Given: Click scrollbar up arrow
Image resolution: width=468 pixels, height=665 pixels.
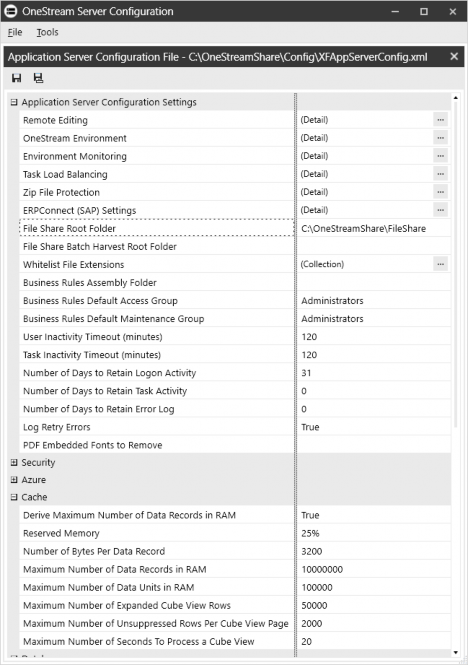Looking at the screenshot, I should (x=456, y=98).
